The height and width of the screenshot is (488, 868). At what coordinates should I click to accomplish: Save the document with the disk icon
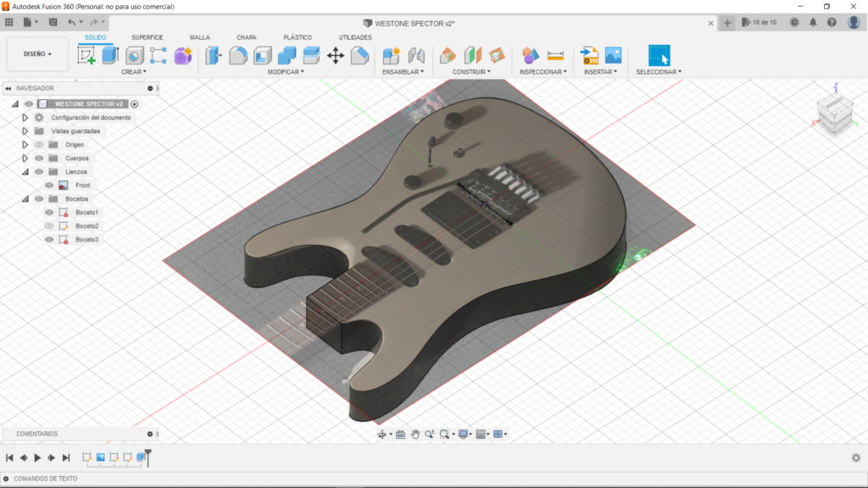pos(53,23)
